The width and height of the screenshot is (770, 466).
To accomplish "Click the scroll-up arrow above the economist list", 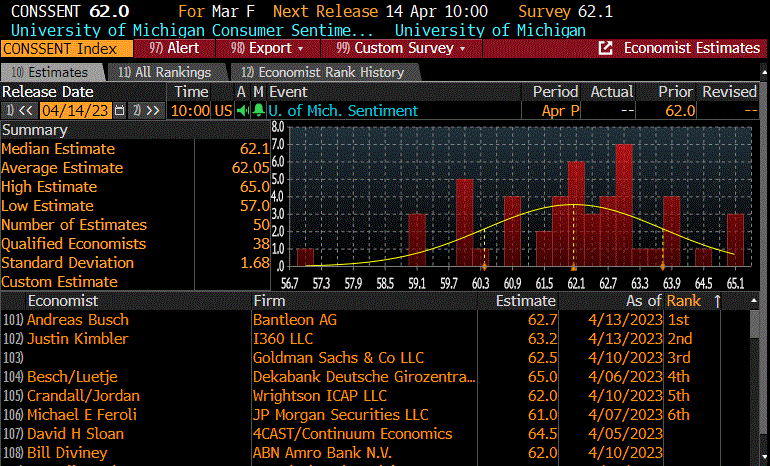I will pyautogui.click(x=754, y=301).
